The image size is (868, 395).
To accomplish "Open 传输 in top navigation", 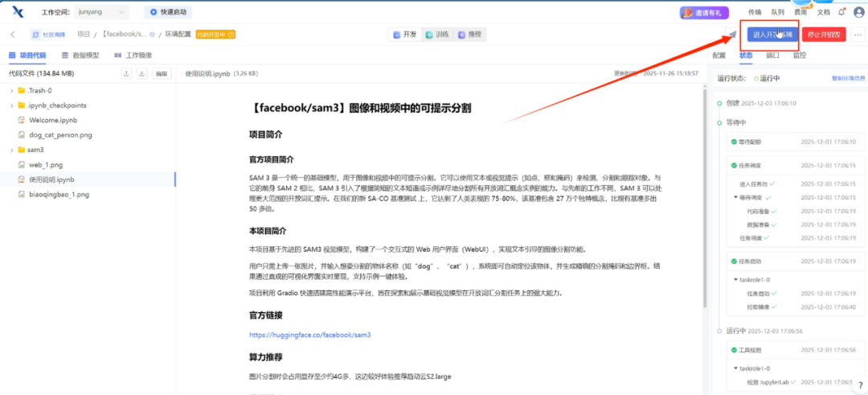I will coord(755,11).
